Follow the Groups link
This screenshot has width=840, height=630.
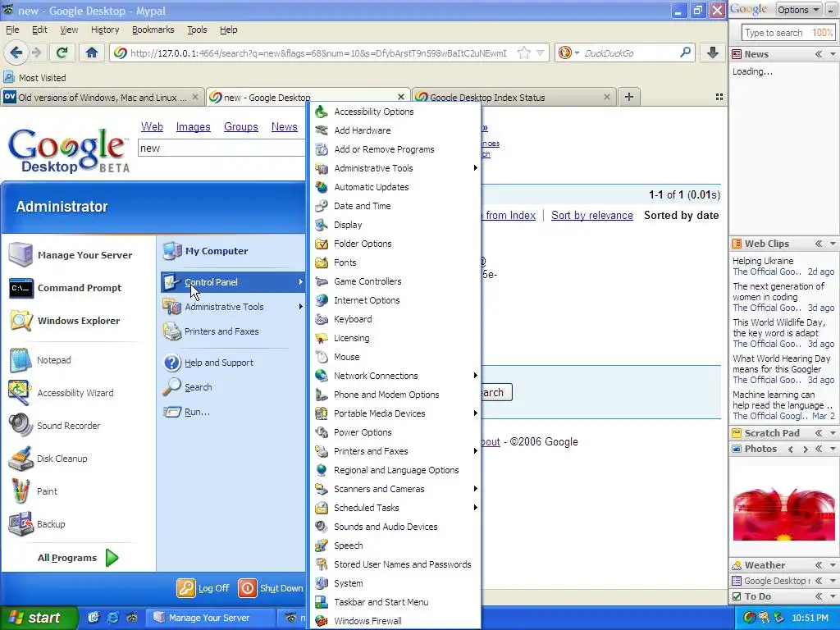click(x=241, y=127)
